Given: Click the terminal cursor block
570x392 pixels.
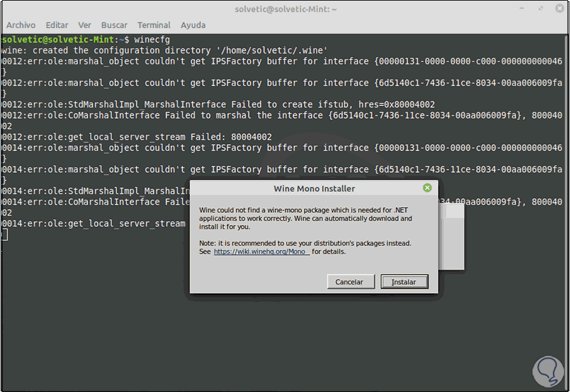Looking at the screenshot, I should click(x=4, y=235).
